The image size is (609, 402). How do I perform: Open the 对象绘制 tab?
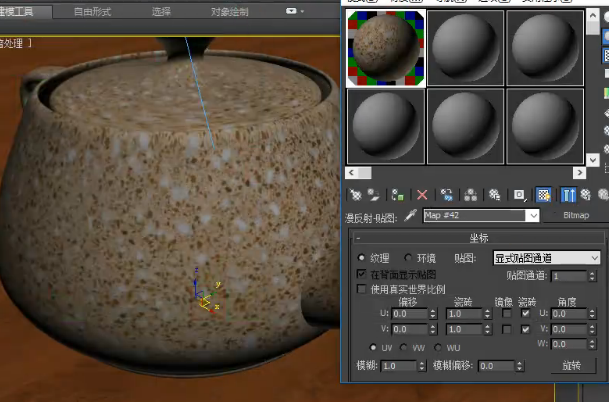230,12
